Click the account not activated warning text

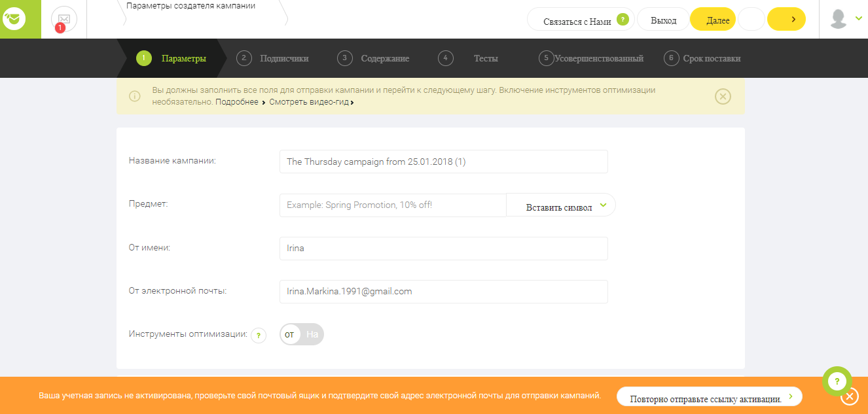319,396
